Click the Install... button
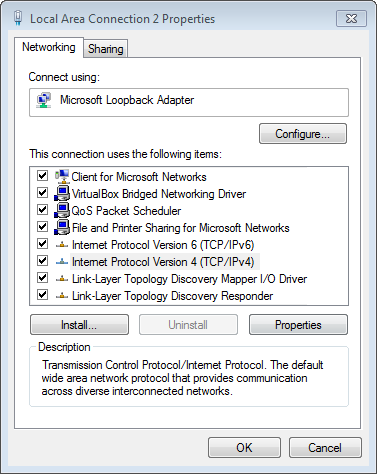The image size is (377, 474). tap(79, 325)
